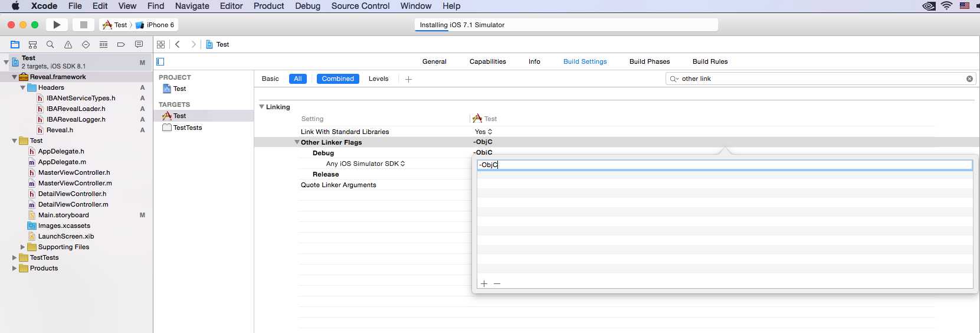Collapse the Linking section
This screenshot has height=333, width=980.
262,107
